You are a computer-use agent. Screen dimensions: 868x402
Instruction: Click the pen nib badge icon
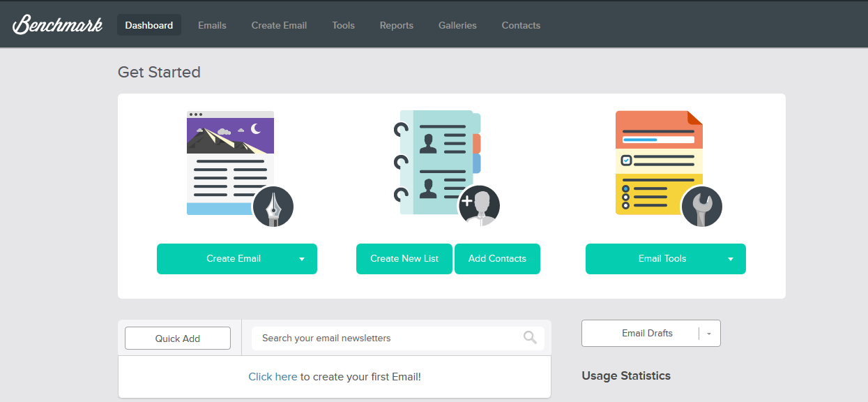[x=273, y=207]
